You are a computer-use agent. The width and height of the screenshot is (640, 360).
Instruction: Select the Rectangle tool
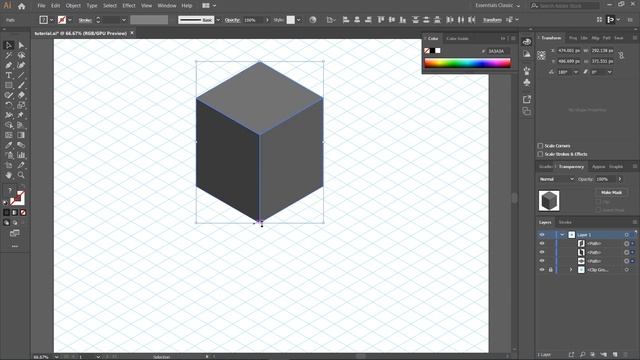tap(9, 85)
